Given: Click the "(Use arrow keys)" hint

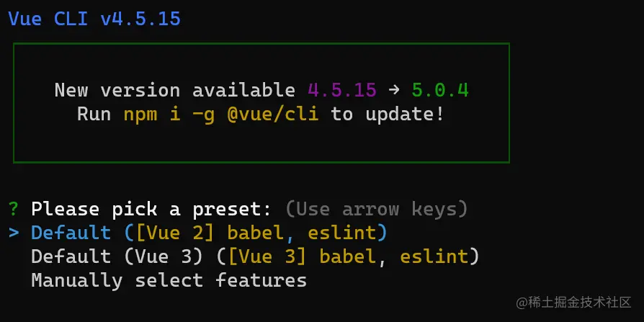Looking at the screenshot, I should pos(377,210).
